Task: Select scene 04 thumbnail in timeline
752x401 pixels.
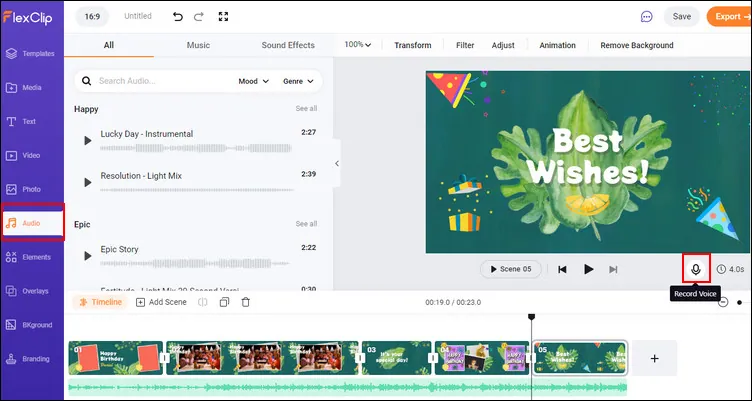Action: pos(482,358)
